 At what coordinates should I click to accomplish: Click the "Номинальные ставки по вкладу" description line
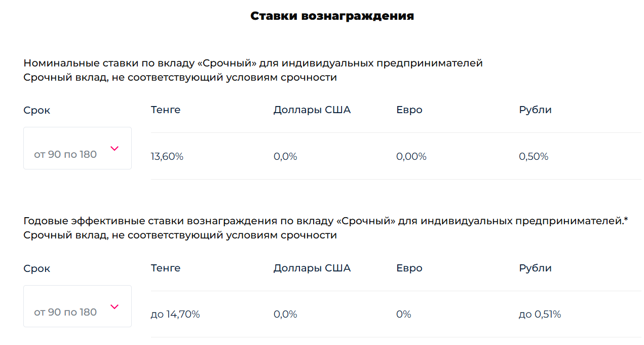(253, 63)
